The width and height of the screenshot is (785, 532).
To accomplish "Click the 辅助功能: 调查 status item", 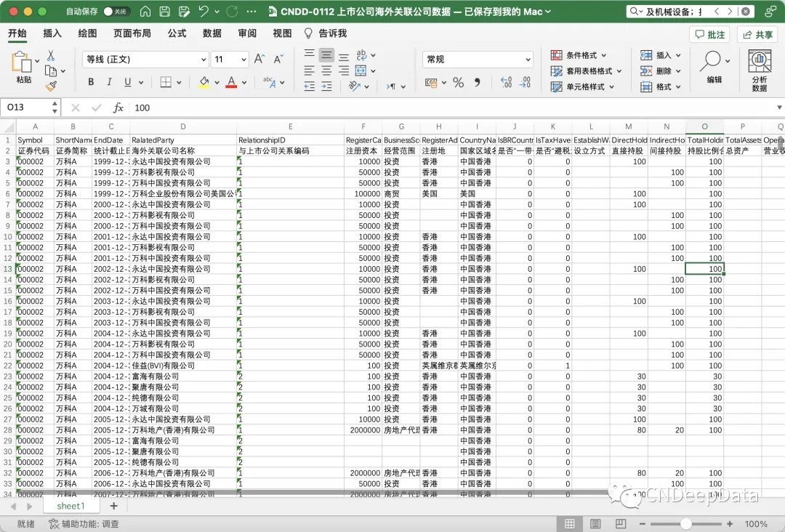I will pos(84,524).
